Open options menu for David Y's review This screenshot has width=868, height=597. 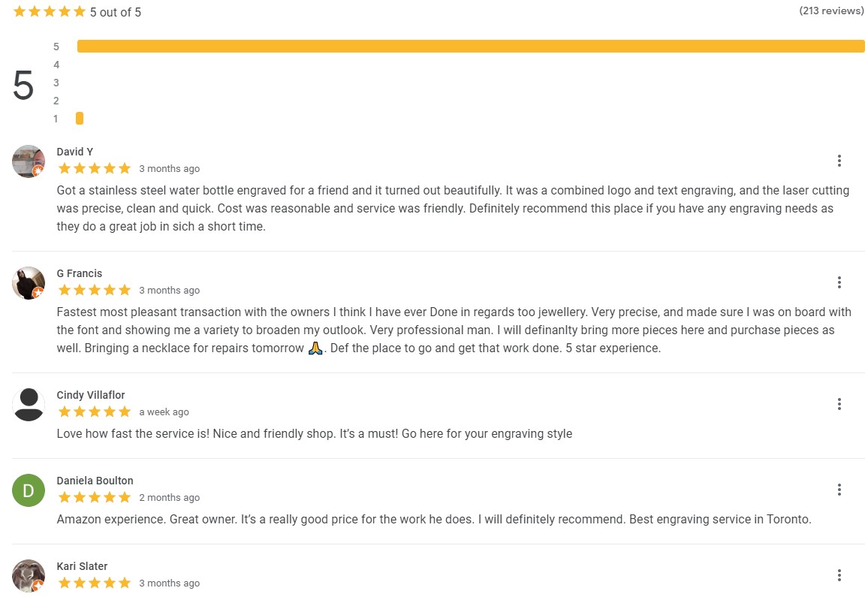[x=839, y=161]
